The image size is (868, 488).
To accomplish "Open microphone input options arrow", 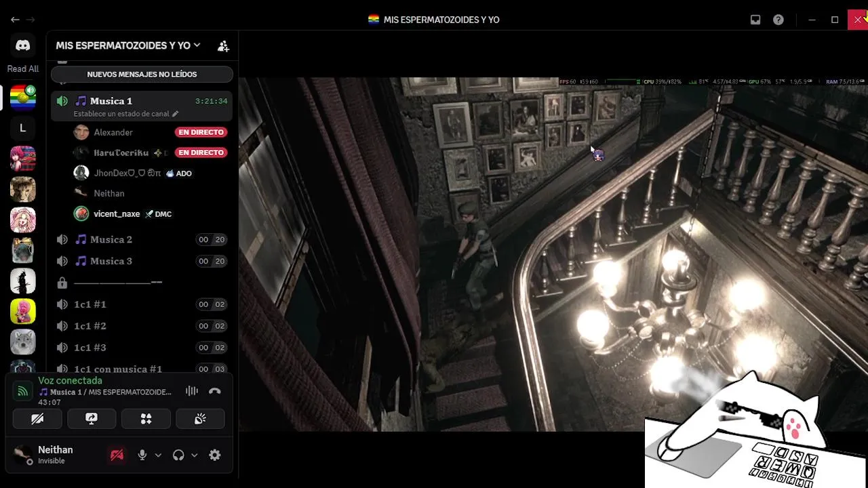I will 158,455.
